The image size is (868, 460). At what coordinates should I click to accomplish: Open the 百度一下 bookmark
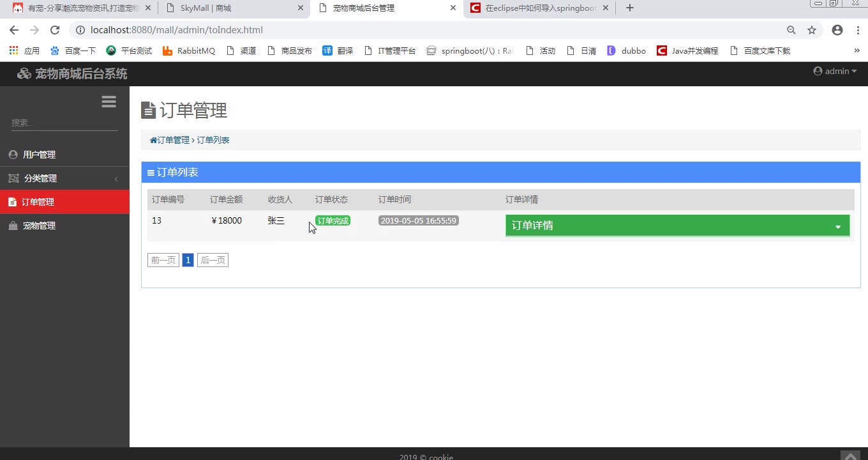pos(73,50)
